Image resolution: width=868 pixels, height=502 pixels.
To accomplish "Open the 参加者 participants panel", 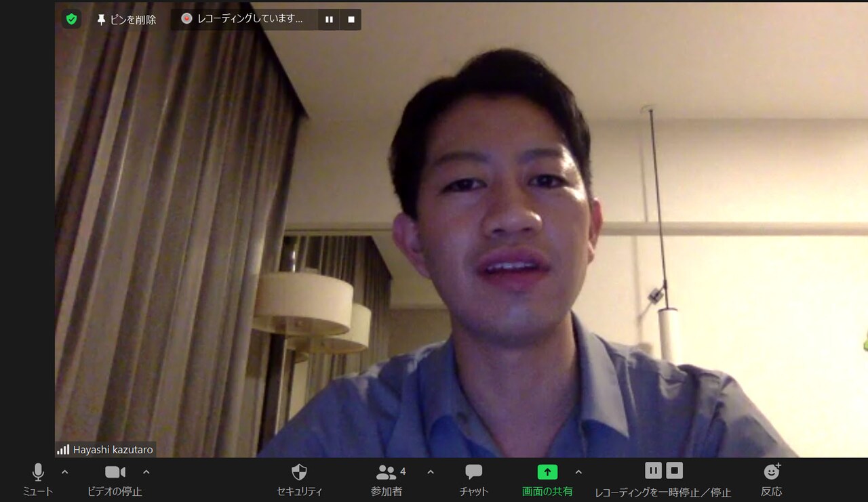I will tap(387, 478).
